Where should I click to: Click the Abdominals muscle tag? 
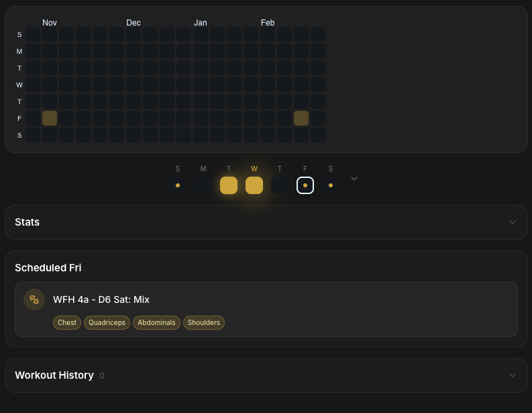[156, 323]
